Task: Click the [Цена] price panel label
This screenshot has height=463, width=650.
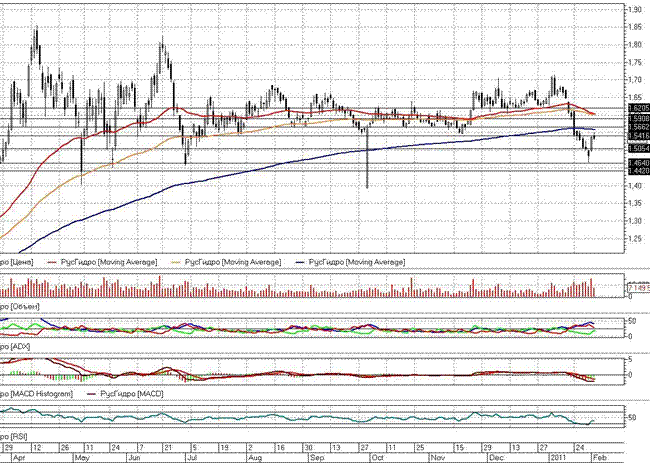Action: tap(14, 261)
